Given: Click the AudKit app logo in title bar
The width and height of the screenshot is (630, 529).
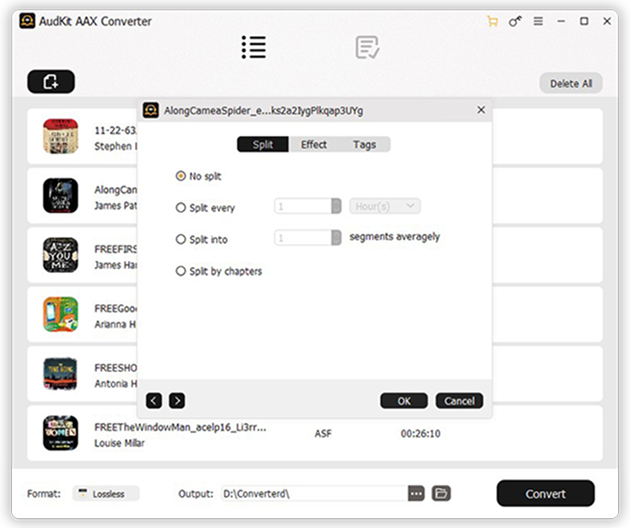Looking at the screenshot, I should (27, 21).
